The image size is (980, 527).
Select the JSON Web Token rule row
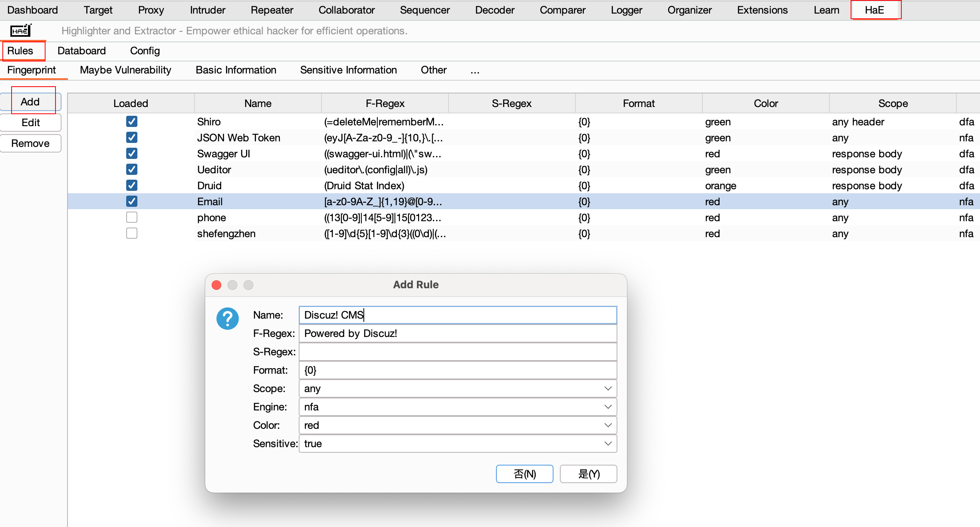coord(238,138)
